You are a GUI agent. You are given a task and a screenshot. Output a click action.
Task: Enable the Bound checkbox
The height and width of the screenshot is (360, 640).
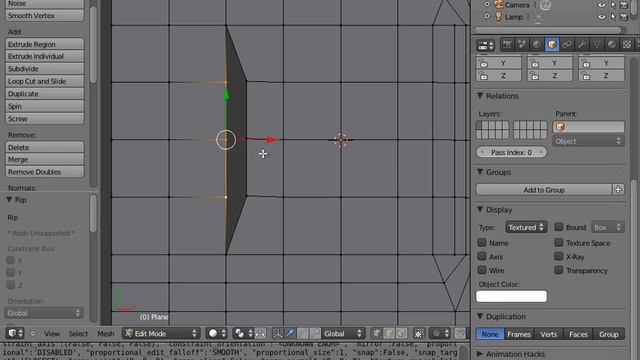pyautogui.click(x=559, y=227)
